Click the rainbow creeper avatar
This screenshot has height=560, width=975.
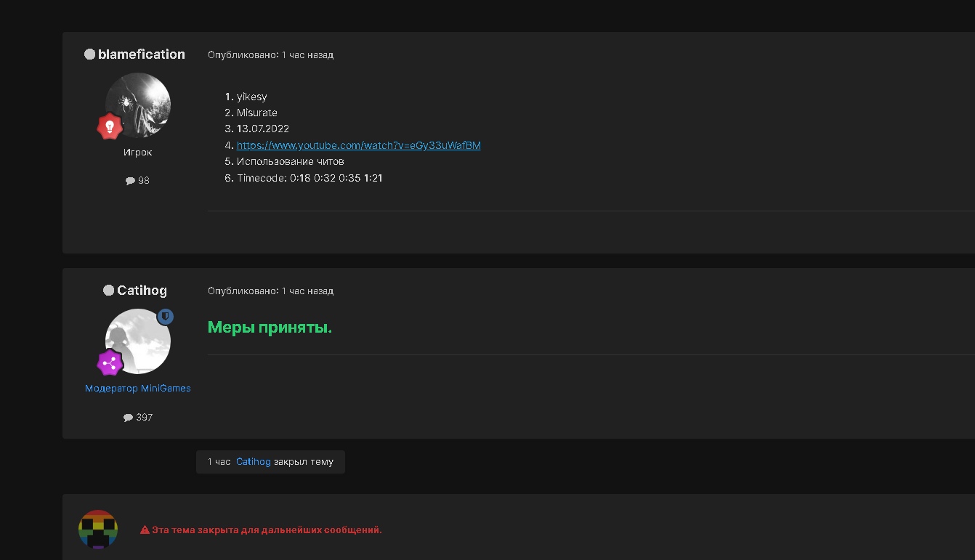(98, 529)
